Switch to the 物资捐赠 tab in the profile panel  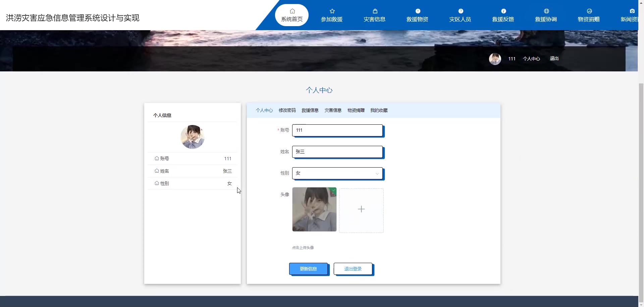pyautogui.click(x=356, y=110)
